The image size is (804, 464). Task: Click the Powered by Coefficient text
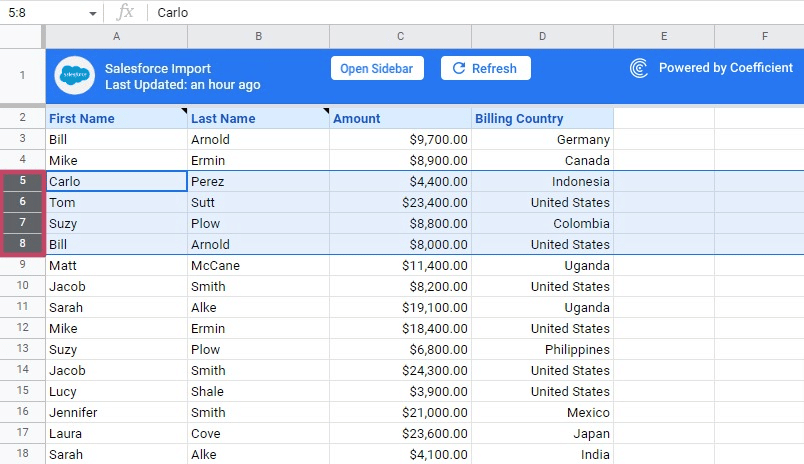pos(726,68)
